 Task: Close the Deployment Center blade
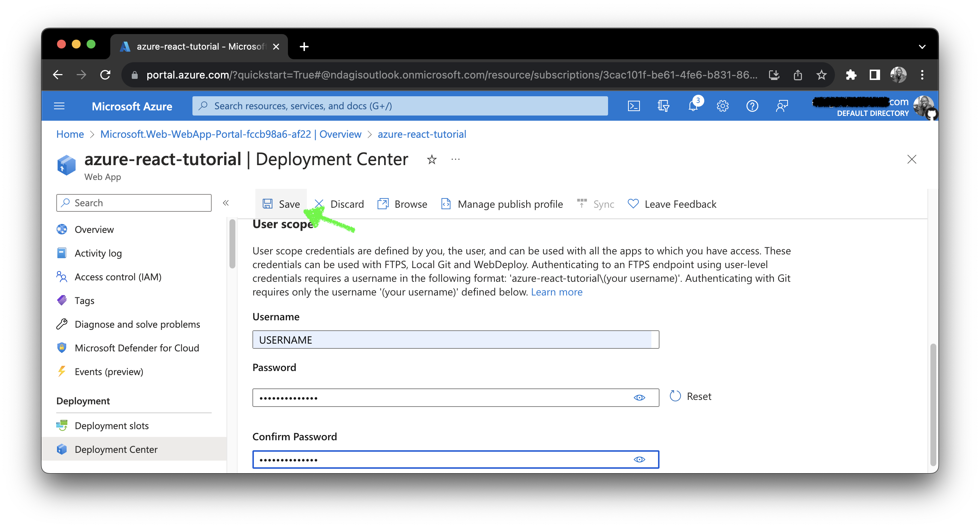click(912, 159)
